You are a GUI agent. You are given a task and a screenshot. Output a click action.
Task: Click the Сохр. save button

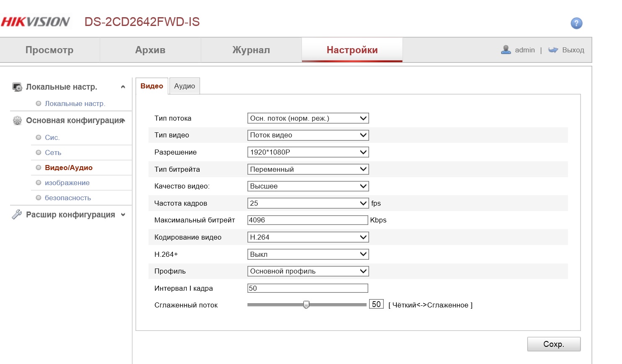(554, 344)
